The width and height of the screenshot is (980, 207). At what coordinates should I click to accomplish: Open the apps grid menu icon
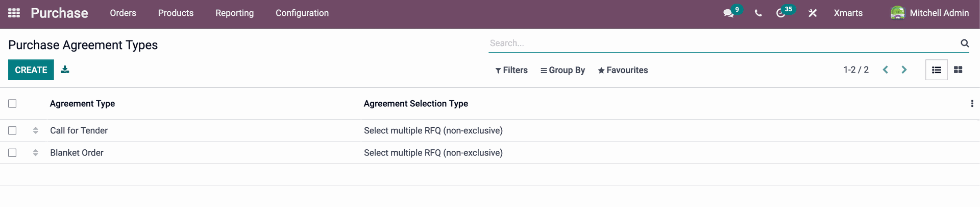(x=14, y=13)
